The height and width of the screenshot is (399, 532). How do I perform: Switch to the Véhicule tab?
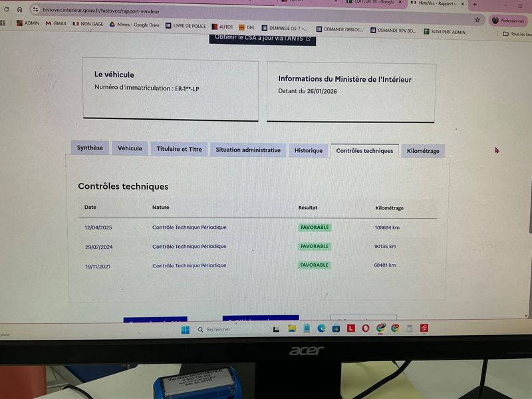click(x=130, y=148)
